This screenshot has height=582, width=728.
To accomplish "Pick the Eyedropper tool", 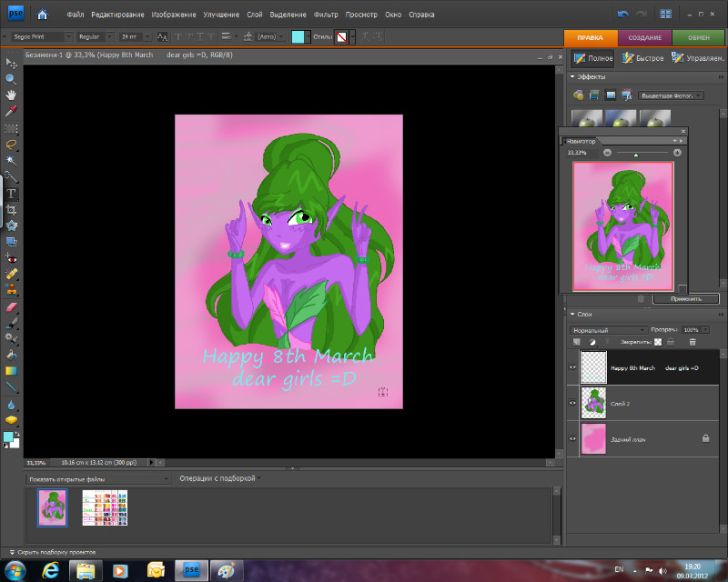I will click(x=12, y=111).
